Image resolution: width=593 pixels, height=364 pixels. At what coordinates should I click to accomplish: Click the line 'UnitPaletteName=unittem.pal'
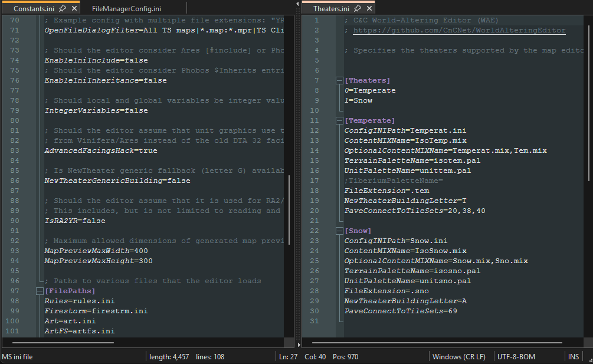[408, 170]
